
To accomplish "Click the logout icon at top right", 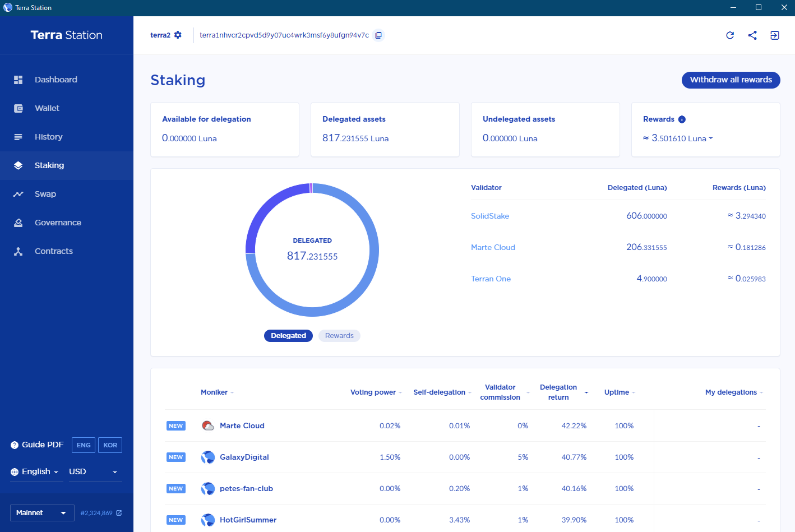I will pyautogui.click(x=775, y=35).
